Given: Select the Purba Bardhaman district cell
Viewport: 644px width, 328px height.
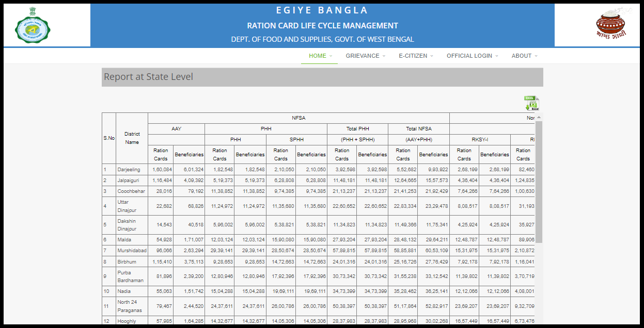Looking at the screenshot, I should coord(132,276).
